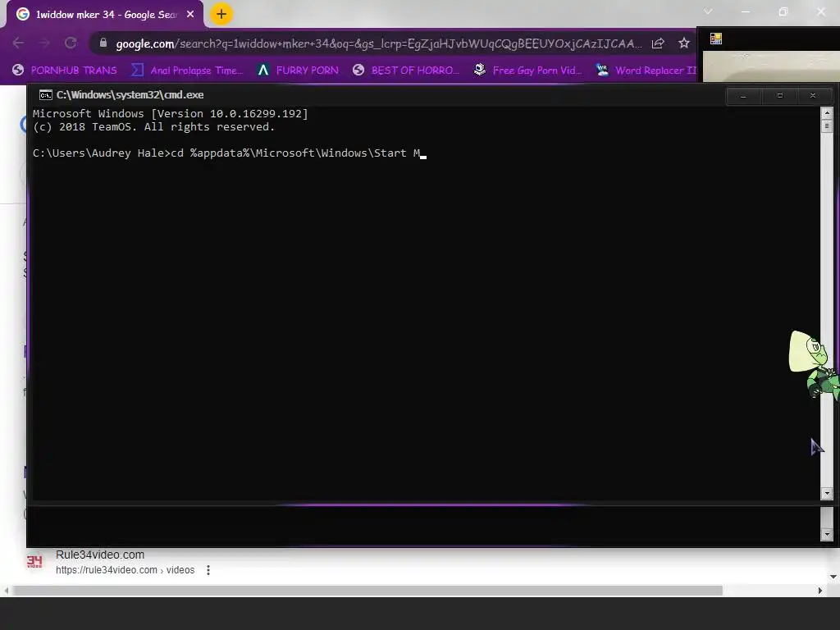840x630 pixels.
Task: Click horizontal scrollbar right arrow
Action: 819,591
